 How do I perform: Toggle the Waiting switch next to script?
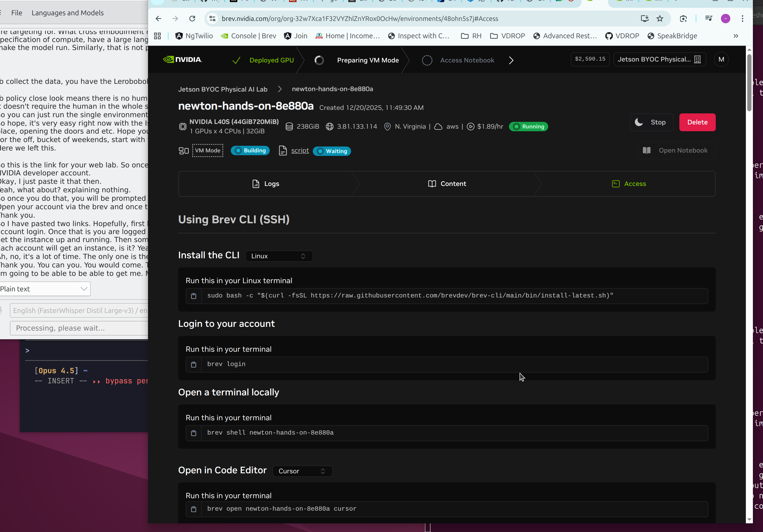331,151
